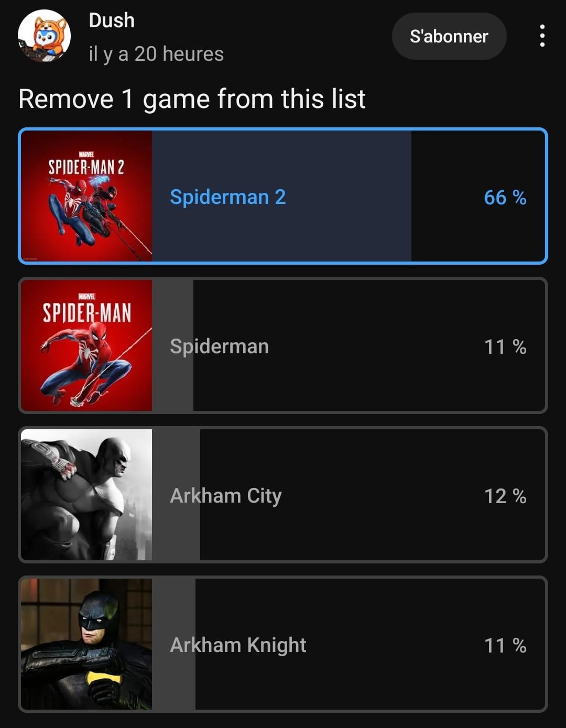
Task: Pick the Arkham Knight poll option
Action: click(283, 644)
